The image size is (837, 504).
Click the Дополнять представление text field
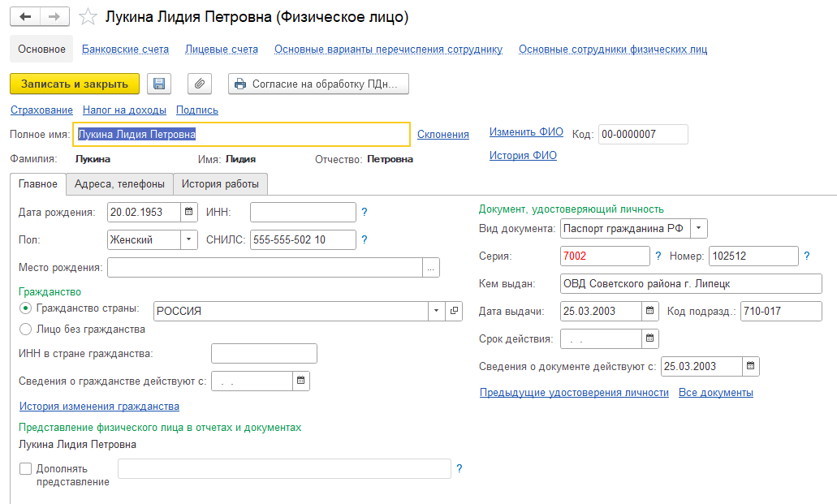pyautogui.click(x=284, y=469)
